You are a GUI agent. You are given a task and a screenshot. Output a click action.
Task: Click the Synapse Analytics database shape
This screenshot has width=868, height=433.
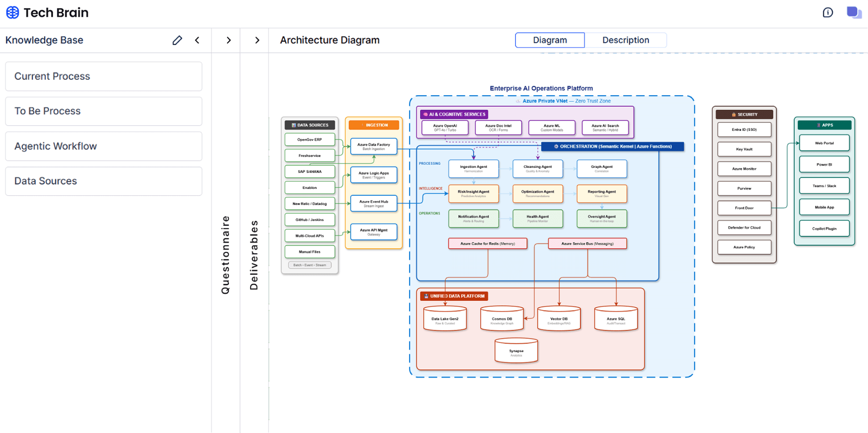click(x=516, y=351)
